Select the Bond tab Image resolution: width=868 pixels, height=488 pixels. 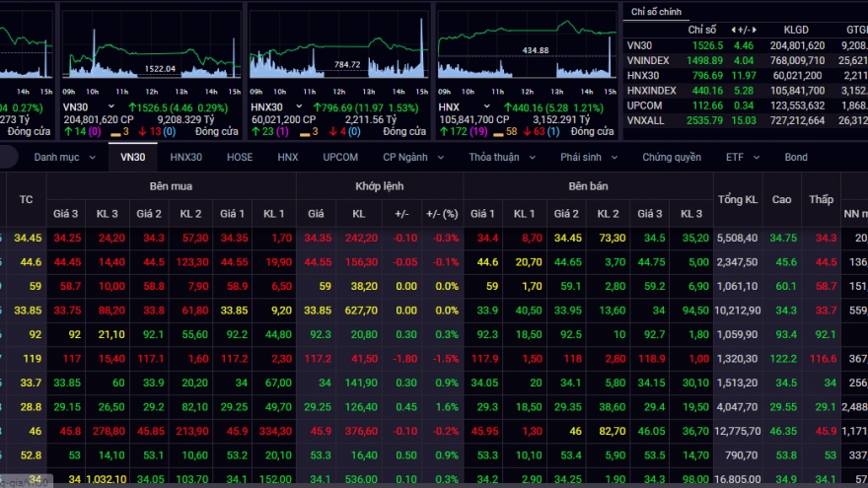pyautogui.click(x=796, y=157)
